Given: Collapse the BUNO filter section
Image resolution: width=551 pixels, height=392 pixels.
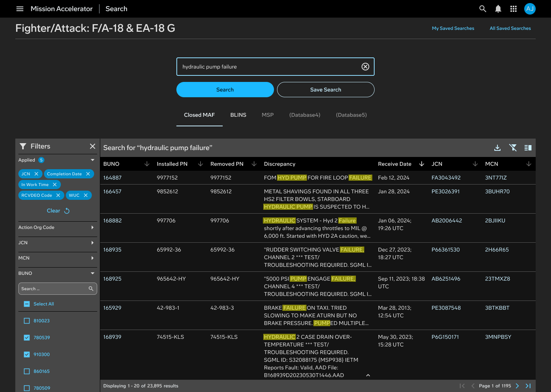Looking at the screenshot, I should (93, 273).
